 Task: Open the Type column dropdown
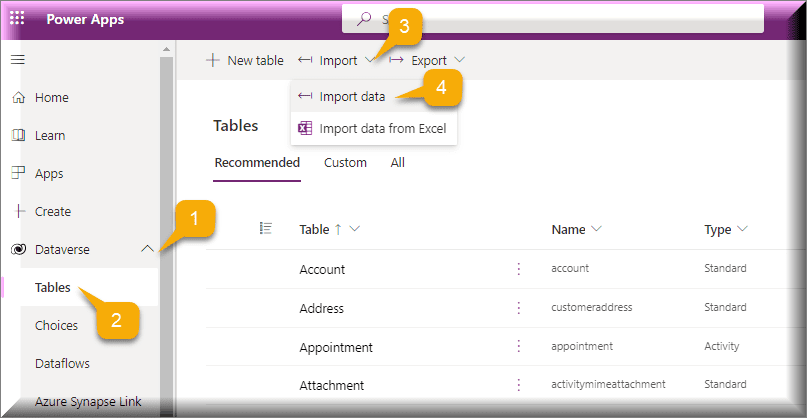742,229
